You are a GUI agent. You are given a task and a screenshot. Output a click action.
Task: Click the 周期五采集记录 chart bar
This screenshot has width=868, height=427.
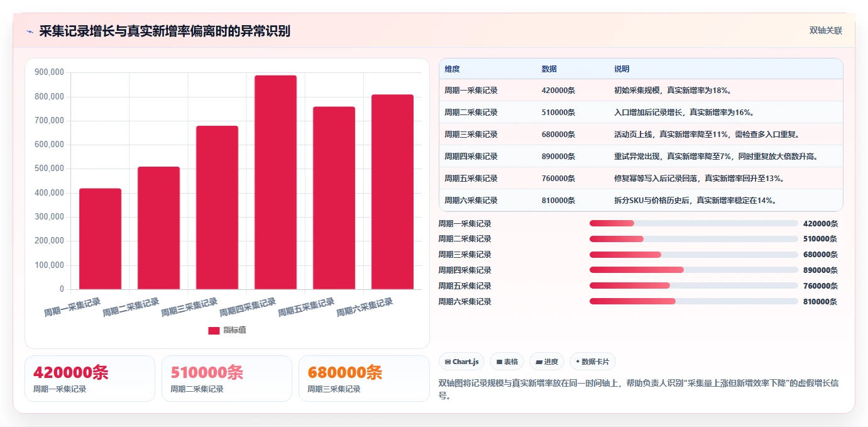click(334, 198)
